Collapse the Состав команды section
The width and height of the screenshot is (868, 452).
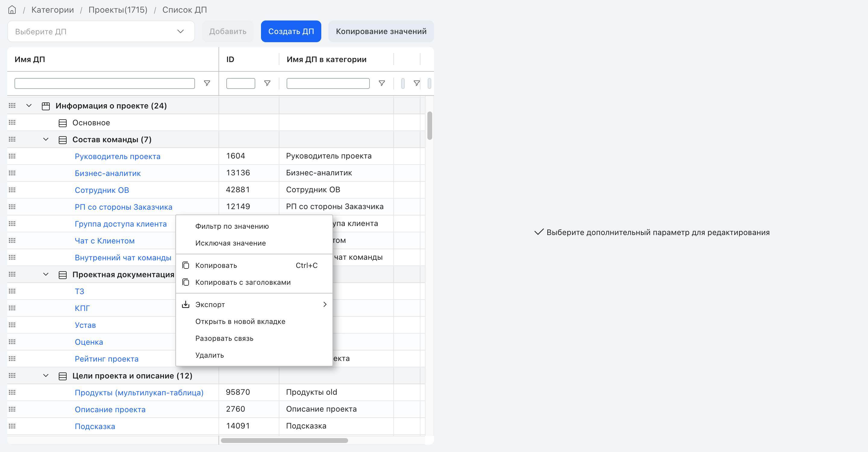[46, 139]
